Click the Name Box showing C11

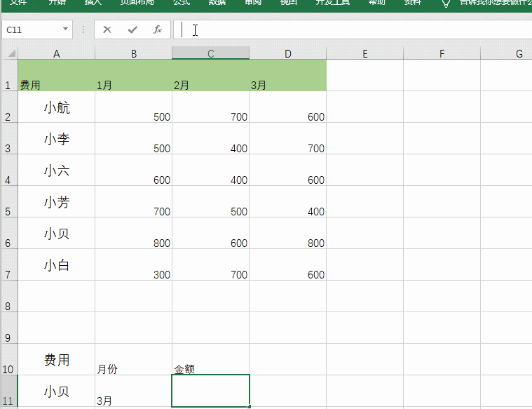coord(32,30)
